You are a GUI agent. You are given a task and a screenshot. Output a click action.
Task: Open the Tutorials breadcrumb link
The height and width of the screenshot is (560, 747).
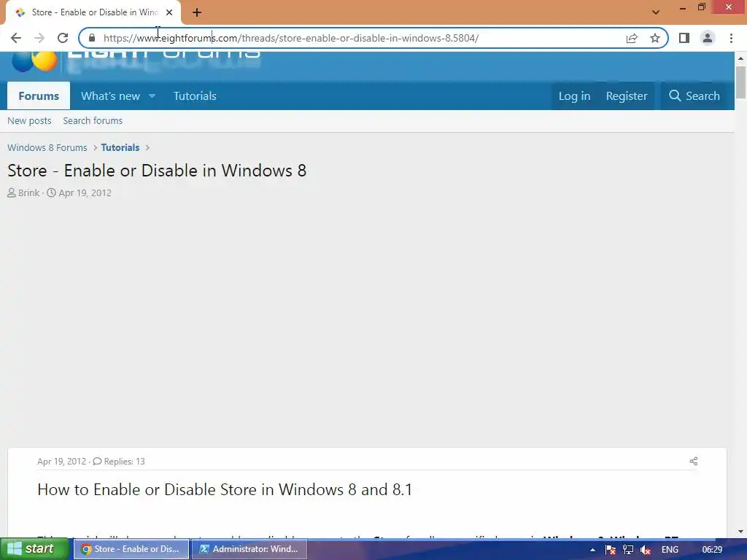pyautogui.click(x=120, y=147)
